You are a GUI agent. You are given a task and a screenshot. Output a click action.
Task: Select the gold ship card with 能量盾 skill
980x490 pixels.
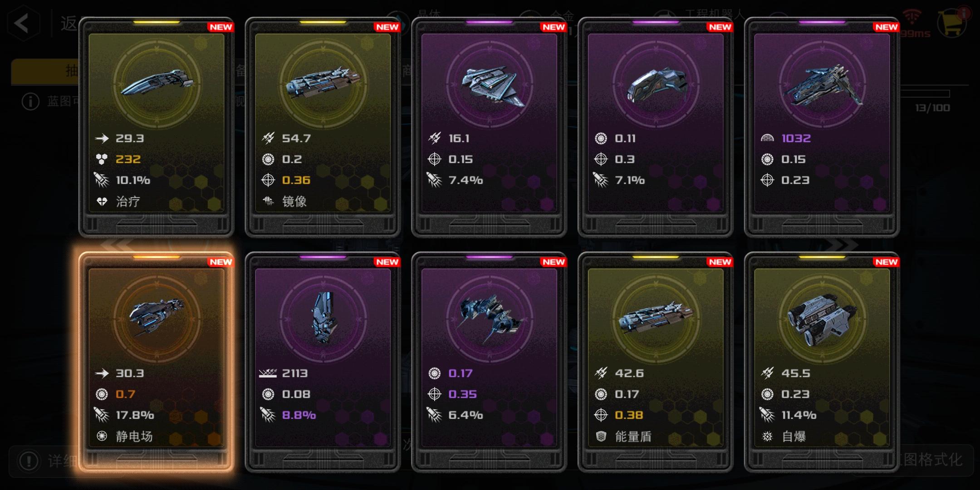coord(655,362)
